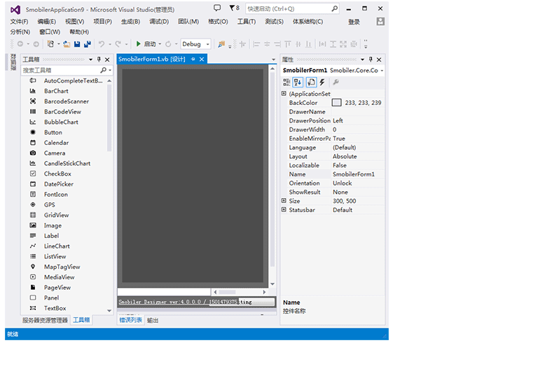Select the Panel control icon
The width and height of the screenshot is (552, 392).
point(33,297)
